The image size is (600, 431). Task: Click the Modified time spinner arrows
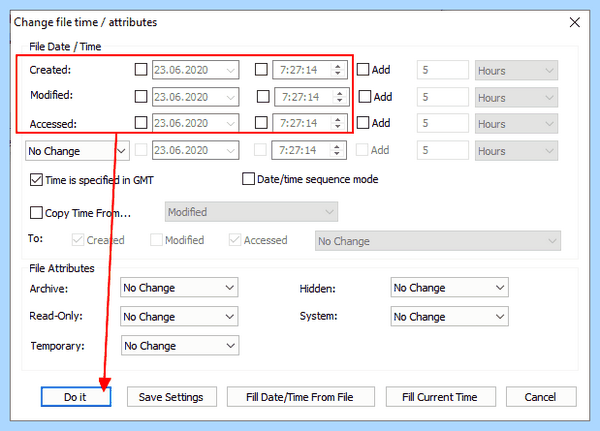(x=339, y=96)
